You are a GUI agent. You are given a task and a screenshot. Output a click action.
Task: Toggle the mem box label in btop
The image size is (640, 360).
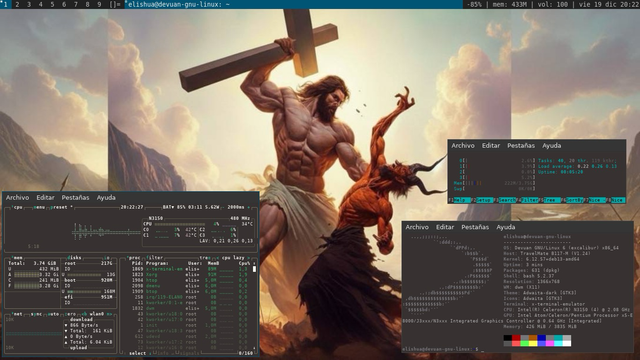17,258
